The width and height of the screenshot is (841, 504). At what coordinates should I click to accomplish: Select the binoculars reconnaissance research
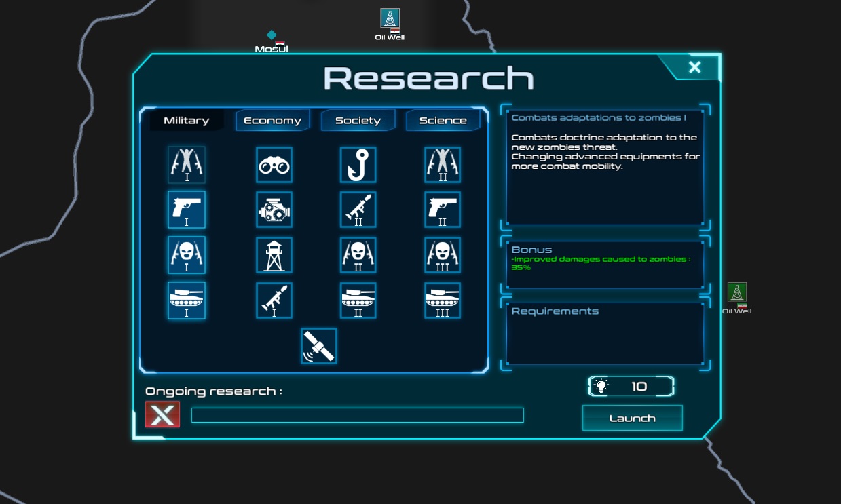[274, 165]
